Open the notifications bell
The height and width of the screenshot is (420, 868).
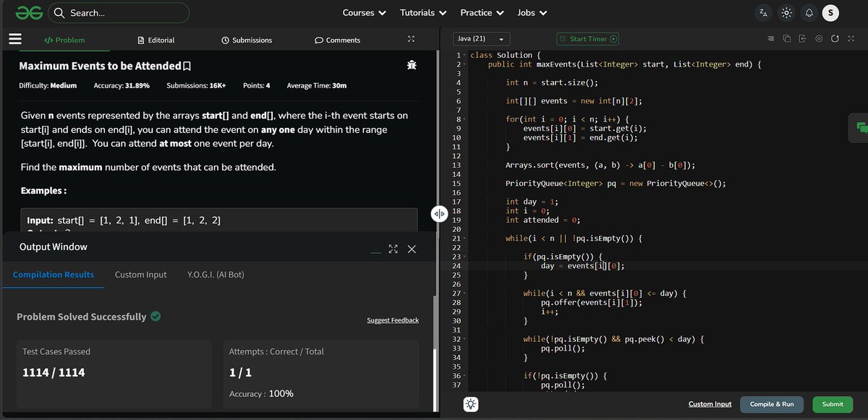(x=809, y=12)
